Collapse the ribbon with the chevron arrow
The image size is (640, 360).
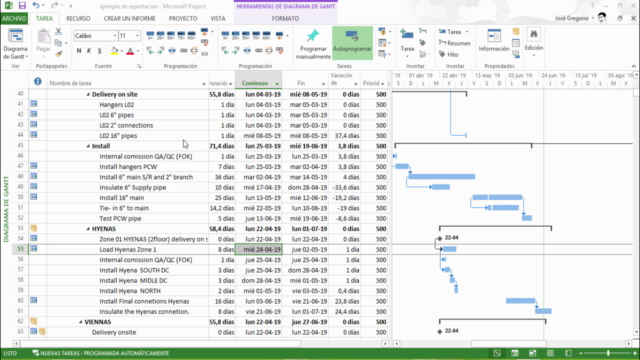click(x=633, y=66)
